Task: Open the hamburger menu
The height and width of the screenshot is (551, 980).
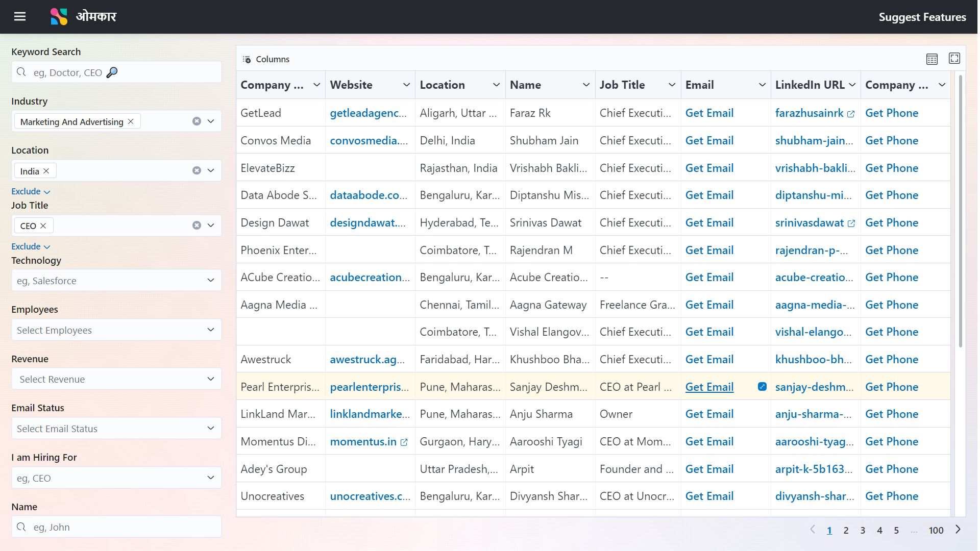Action: pos(20,17)
